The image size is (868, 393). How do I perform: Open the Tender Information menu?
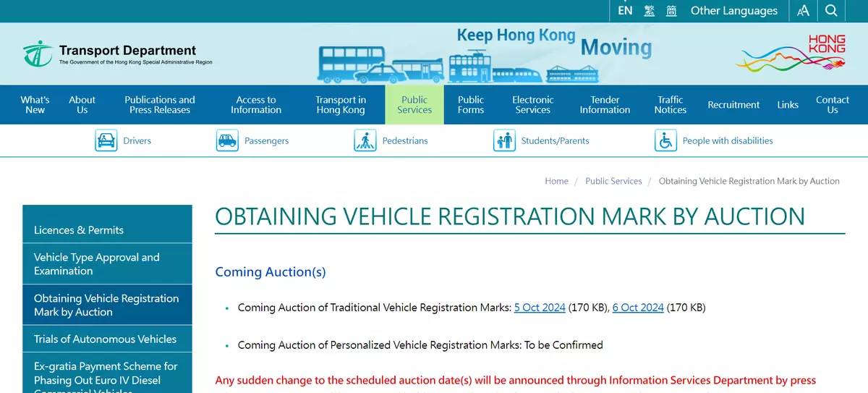point(605,105)
